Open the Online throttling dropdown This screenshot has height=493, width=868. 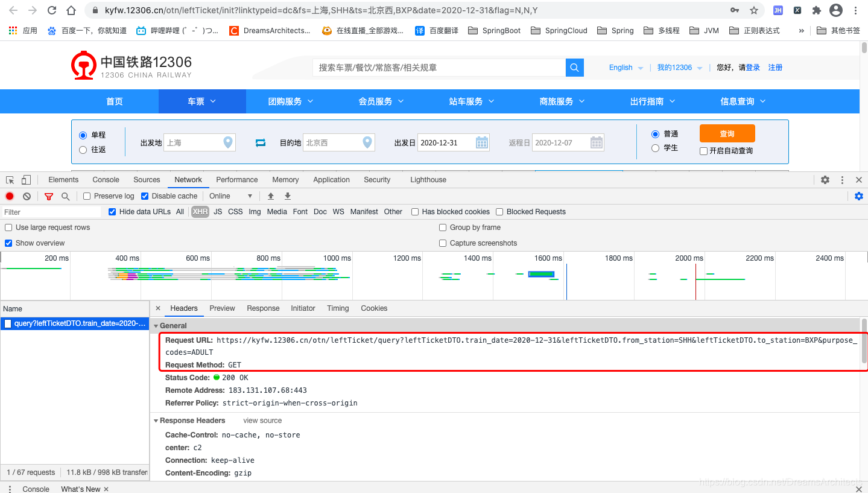point(230,196)
